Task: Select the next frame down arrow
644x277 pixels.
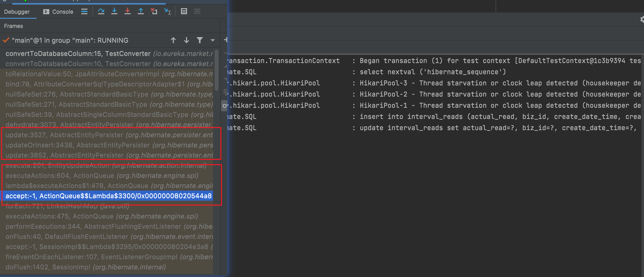Action: point(187,40)
